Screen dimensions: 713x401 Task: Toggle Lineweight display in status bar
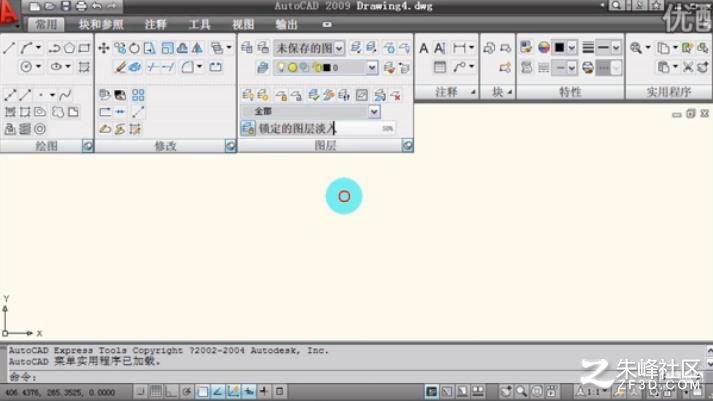(x=264, y=391)
